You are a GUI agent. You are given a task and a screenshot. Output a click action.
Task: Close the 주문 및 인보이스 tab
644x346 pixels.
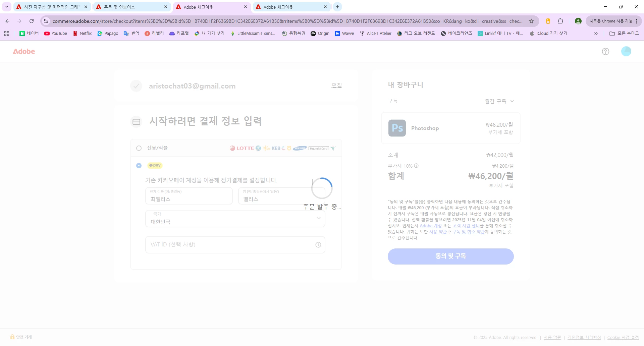pos(166,7)
